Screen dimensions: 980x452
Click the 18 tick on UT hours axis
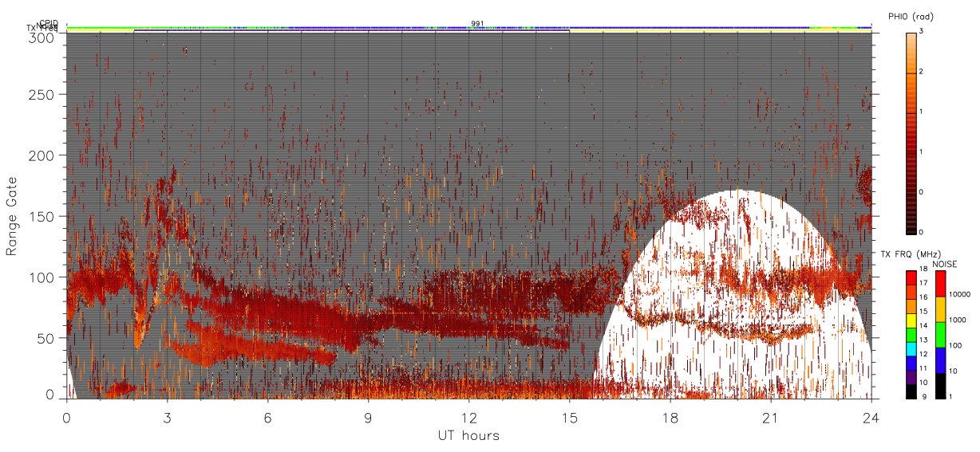tap(670, 417)
